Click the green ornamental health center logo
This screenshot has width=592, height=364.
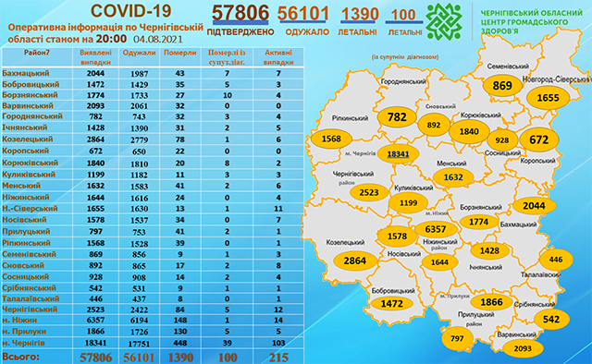[x=444, y=21]
